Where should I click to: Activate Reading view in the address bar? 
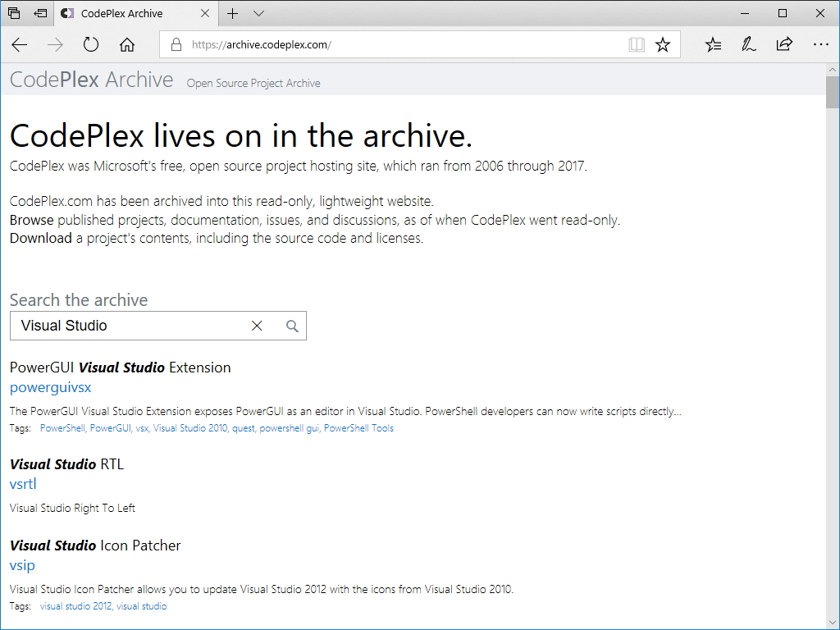point(637,45)
